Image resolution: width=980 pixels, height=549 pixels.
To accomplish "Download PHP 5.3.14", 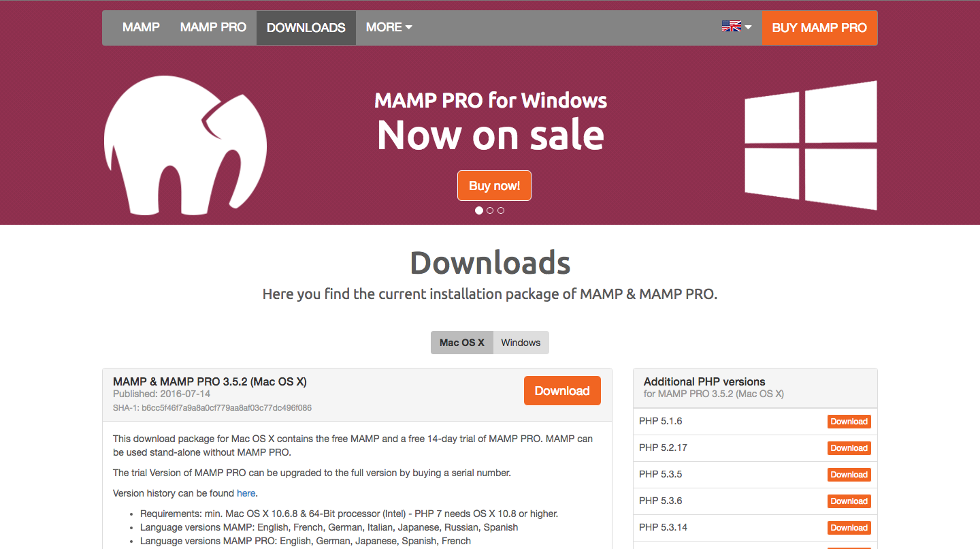I will coord(849,528).
